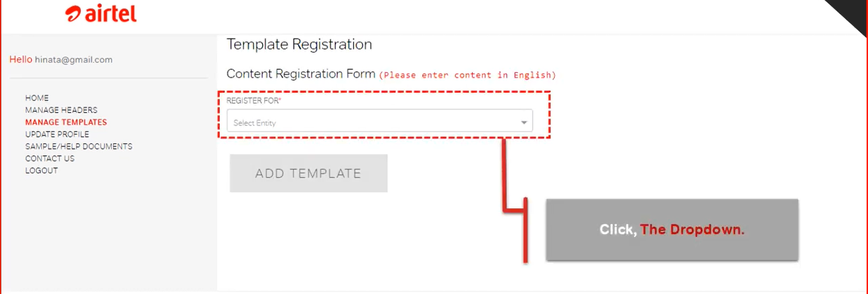Image resolution: width=868 pixels, height=294 pixels.
Task: Select MANAGE TEMPLATES in sidebar
Action: (x=66, y=122)
